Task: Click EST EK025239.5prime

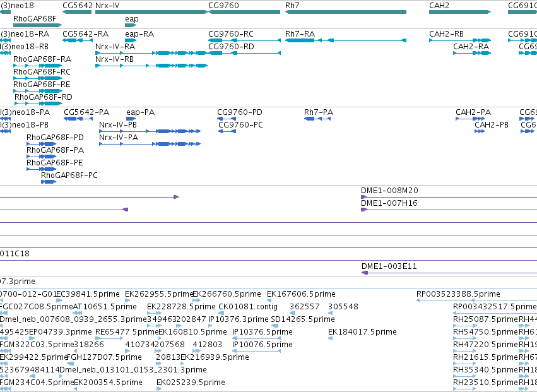Action: [x=159, y=389]
